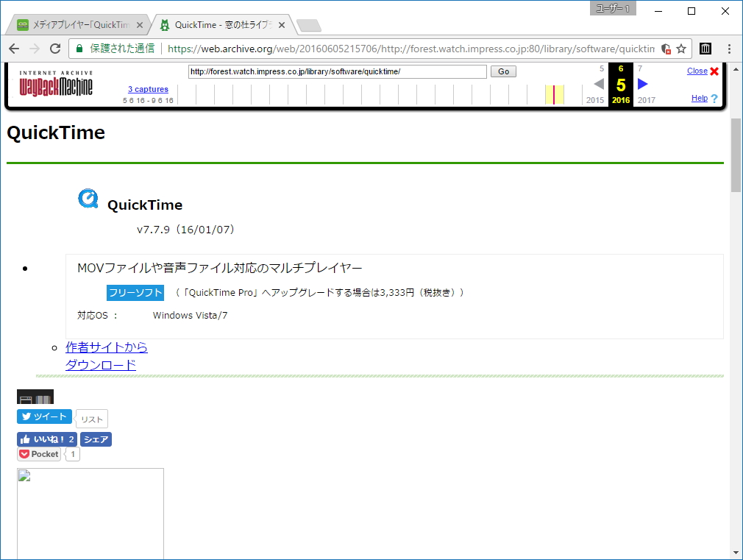Open the ユーザー 1 profile menu
The height and width of the screenshot is (560, 743).
(x=613, y=8)
